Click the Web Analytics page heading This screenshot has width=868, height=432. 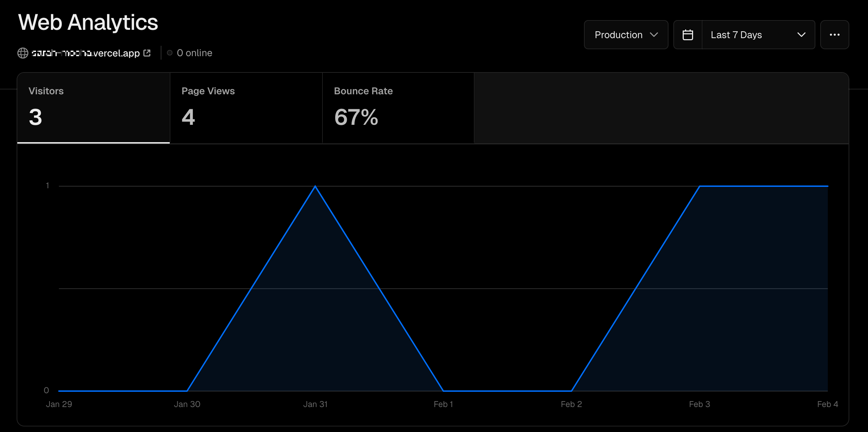[x=88, y=23]
